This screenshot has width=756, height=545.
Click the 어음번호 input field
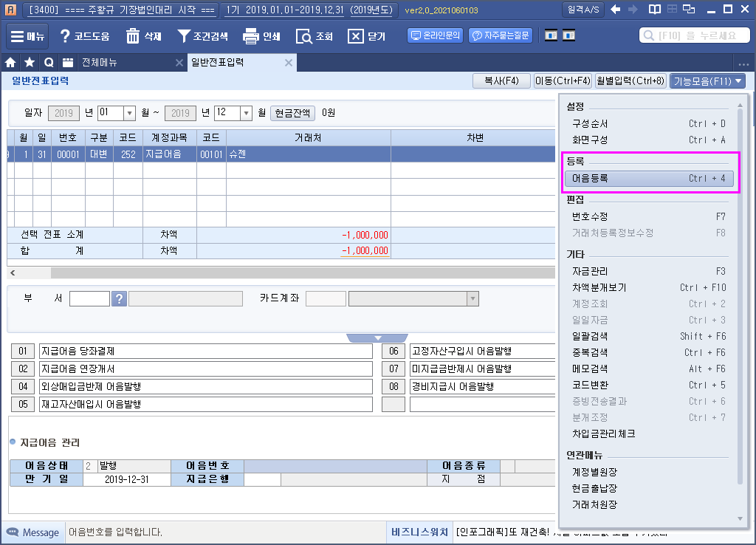click(335, 466)
